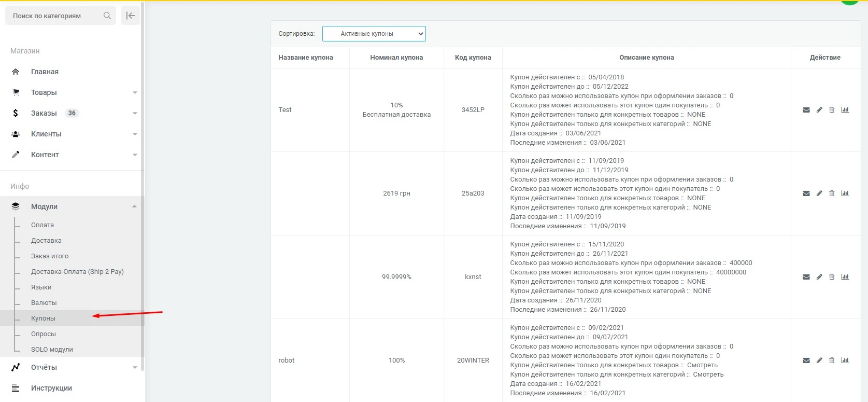View report chart for kxnst coupon
The height and width of the screenshot is (402, 868).
click(x=845, y=277)
